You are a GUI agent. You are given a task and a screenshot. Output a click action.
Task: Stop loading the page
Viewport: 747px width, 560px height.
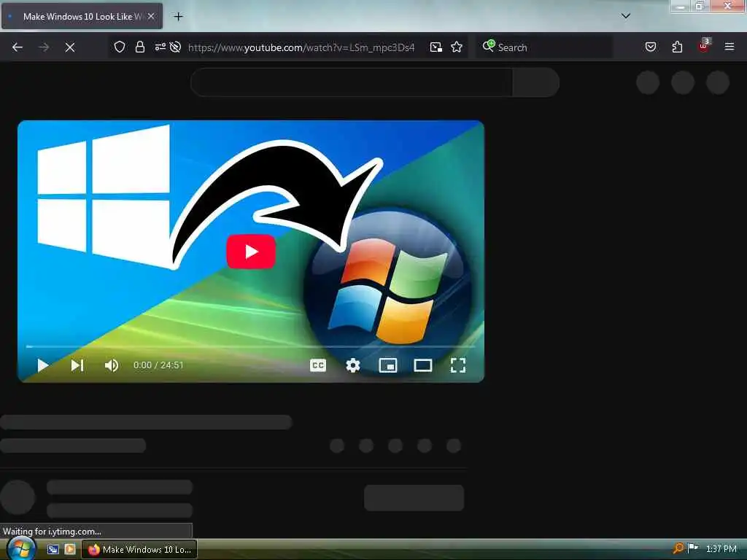[x=69, y=47]
